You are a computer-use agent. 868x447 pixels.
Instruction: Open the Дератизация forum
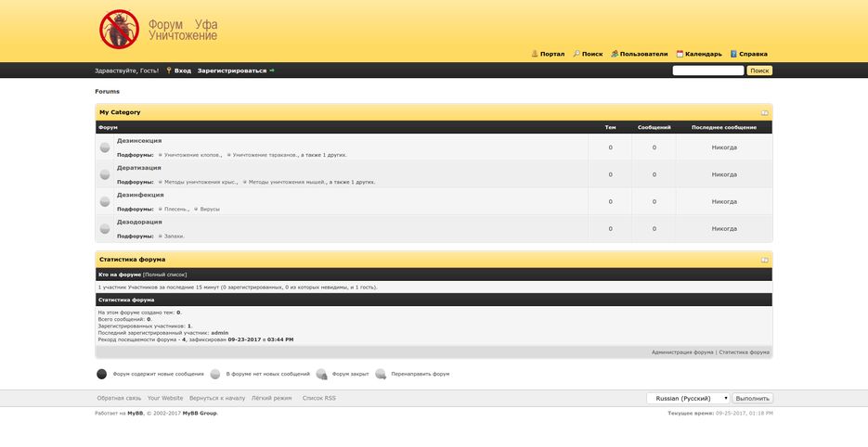139,168
